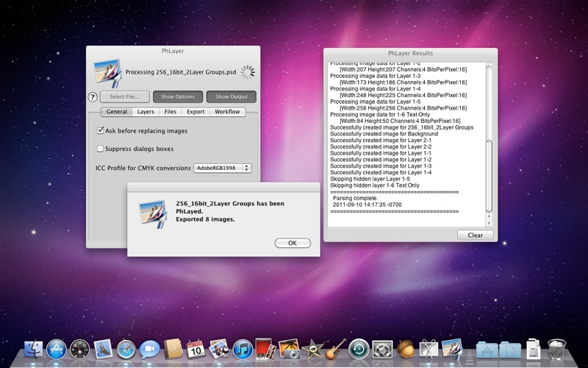Screen dimensions: 588x368
Task: Launch iMovie from the Dock
Action: (312, 349)
